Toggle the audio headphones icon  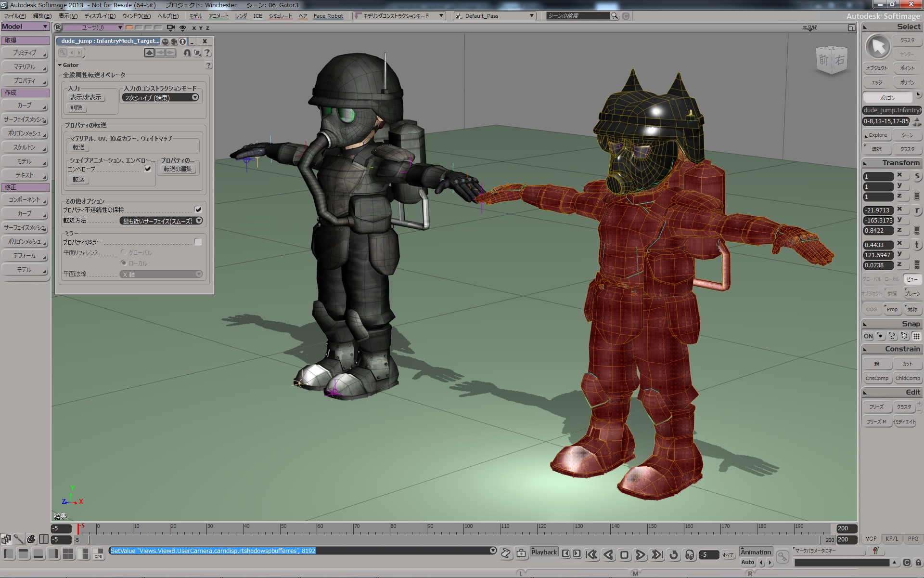pos(690,555)
